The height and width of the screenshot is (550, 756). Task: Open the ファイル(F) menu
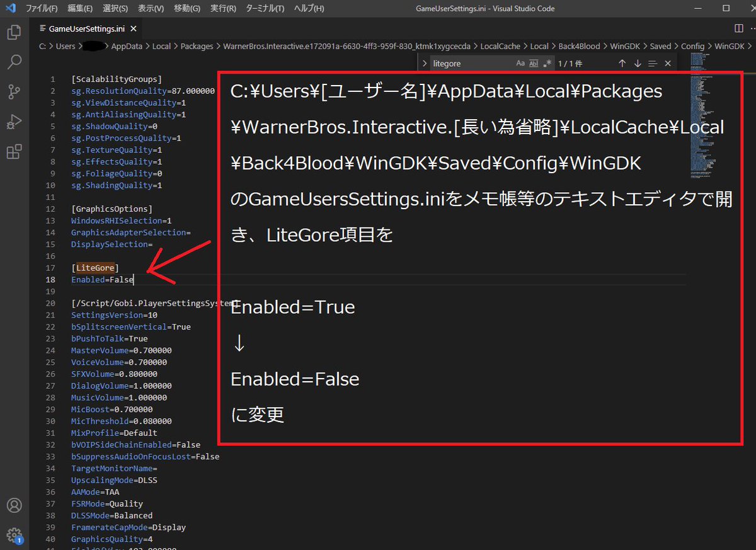coord(42,8)
